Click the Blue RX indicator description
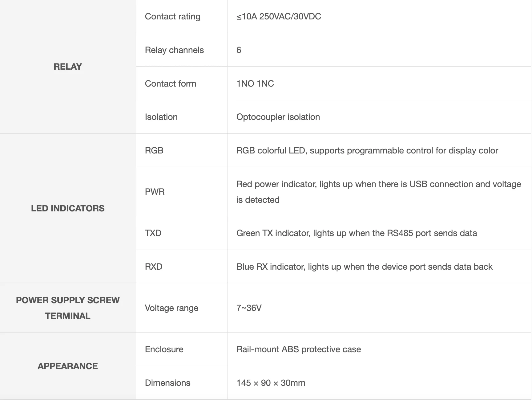 click(364, 267)
